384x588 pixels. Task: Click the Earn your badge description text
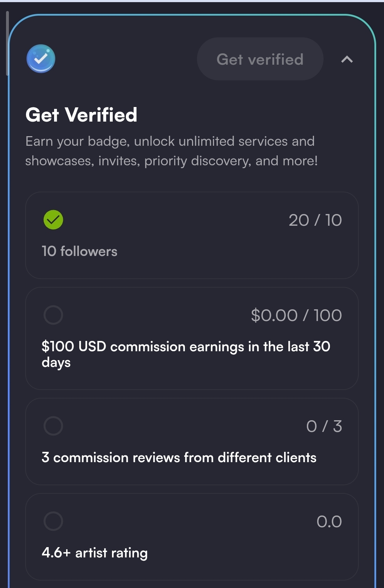(x=171, y=151)
